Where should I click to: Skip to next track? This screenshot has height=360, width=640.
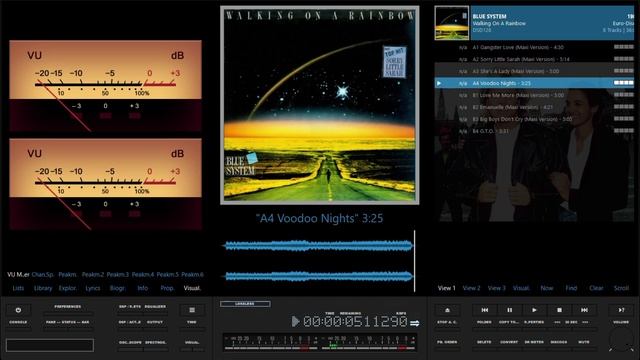point(584,310)
